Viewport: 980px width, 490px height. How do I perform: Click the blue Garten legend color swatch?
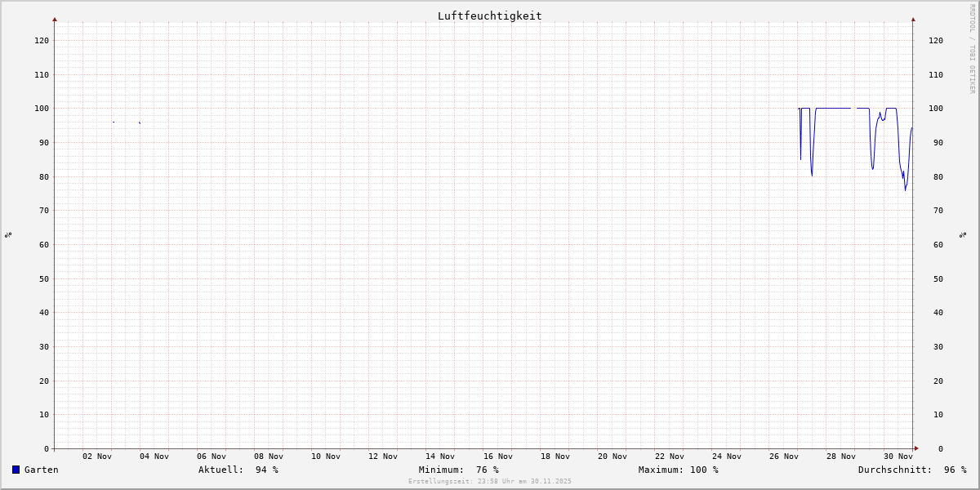click(16, 470)
